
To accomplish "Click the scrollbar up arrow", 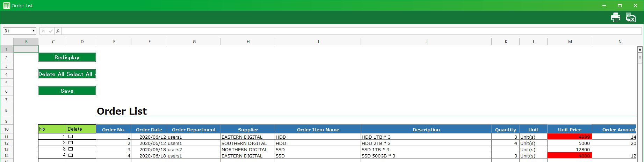I will [640, 49].
